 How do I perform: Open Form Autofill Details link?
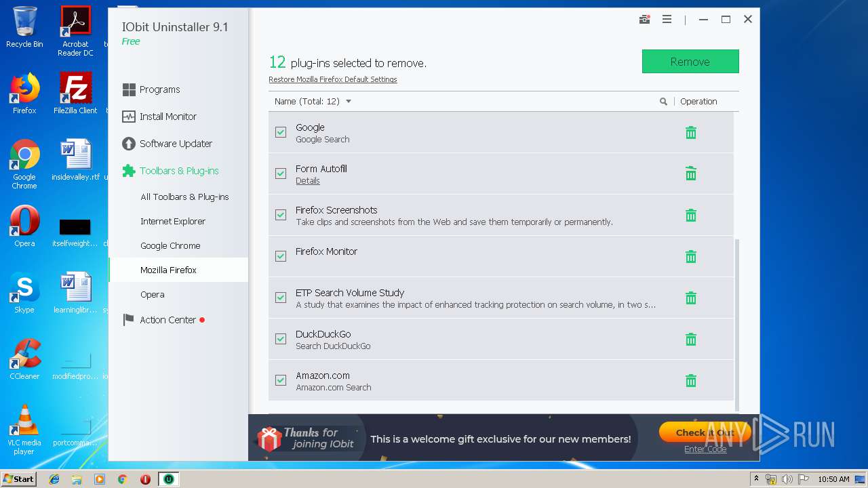(308, 181)
